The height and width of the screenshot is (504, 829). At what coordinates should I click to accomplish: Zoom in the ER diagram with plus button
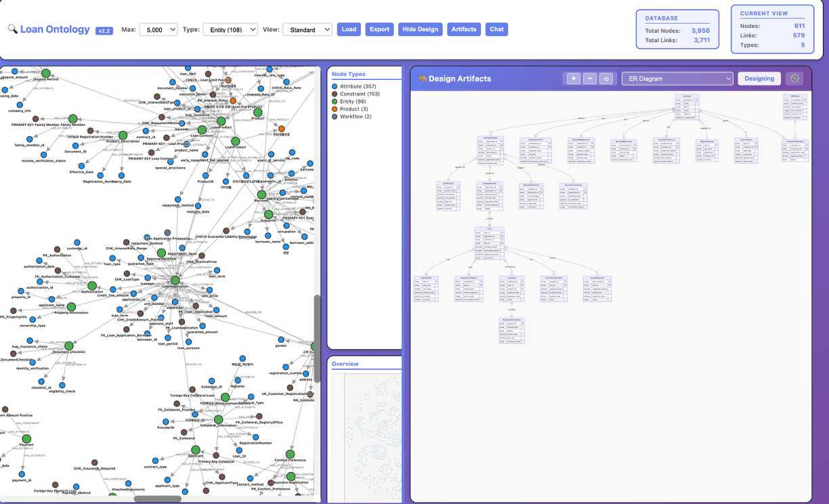click(573, 79)
